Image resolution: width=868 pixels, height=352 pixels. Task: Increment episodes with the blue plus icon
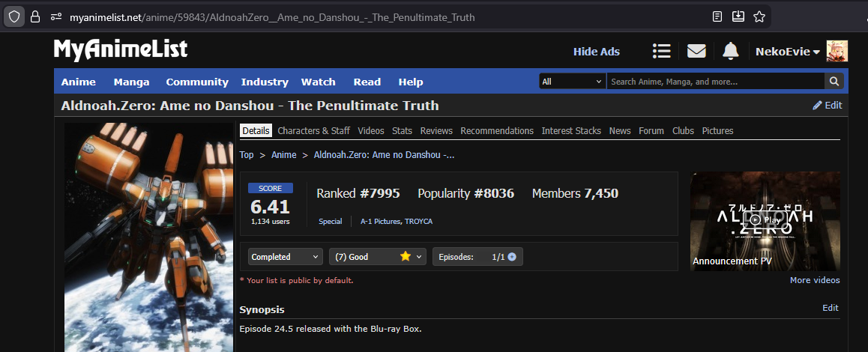(512, 257)
